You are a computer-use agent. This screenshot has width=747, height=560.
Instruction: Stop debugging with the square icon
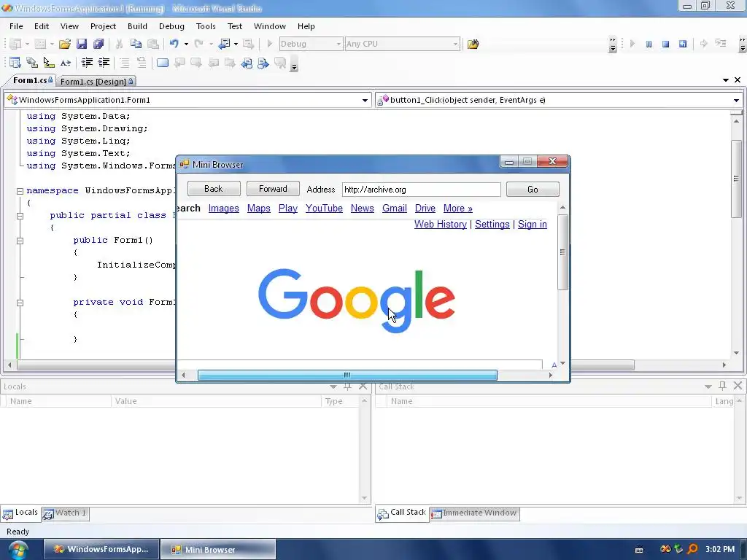point(665,44)
